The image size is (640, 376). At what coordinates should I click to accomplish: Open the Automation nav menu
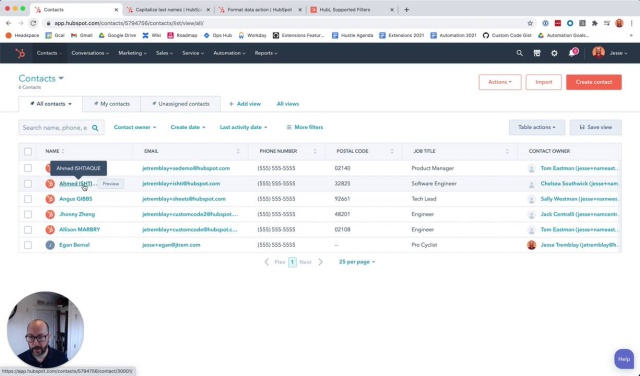coord(229,53)
